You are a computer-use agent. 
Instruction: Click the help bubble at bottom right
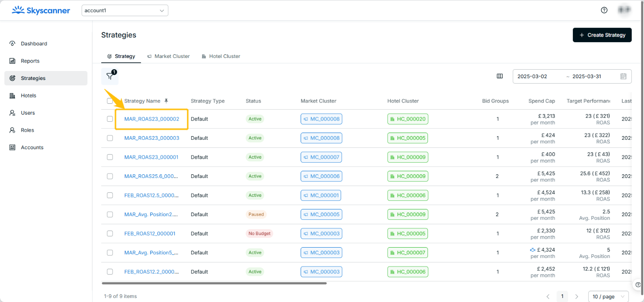[x=638, y=284]
